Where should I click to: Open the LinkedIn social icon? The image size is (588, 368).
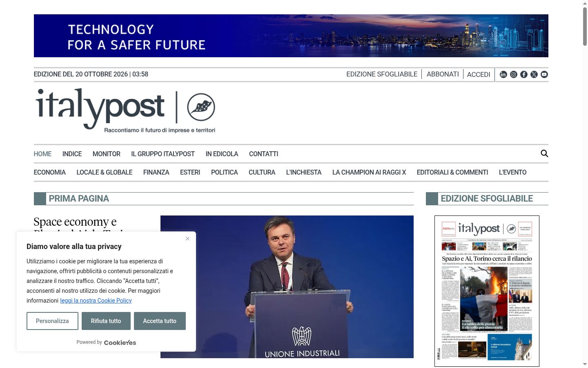tap(503, 74)
